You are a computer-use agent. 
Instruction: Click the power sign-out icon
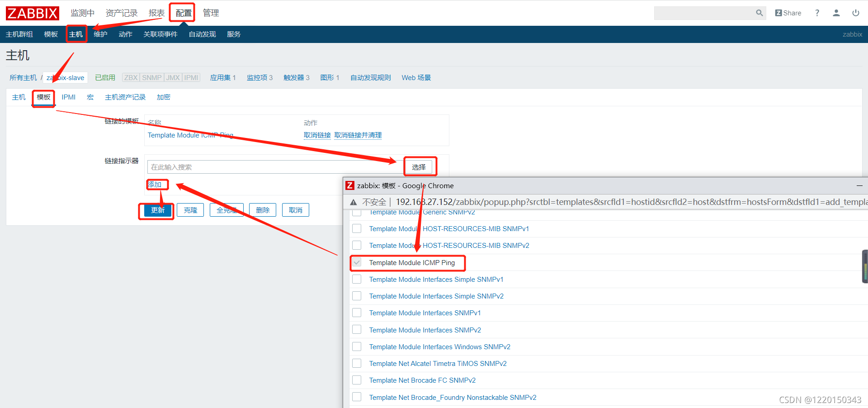coord(856,13)
